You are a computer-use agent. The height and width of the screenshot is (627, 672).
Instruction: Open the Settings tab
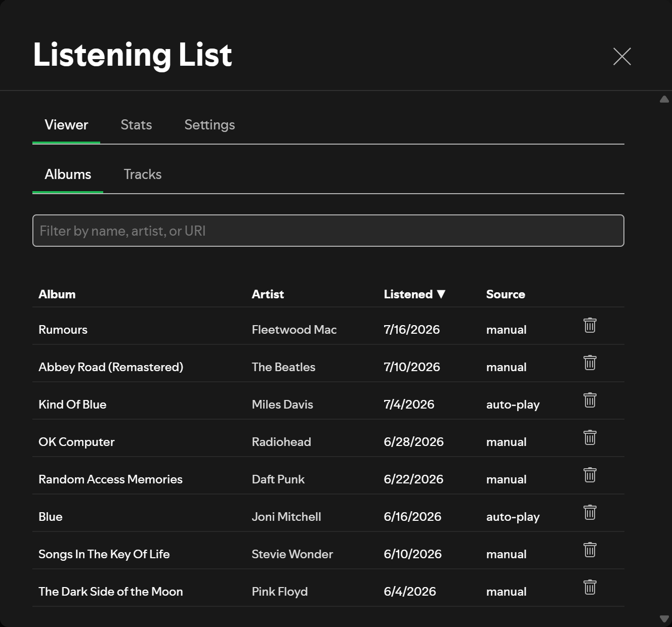(x=209, y=125)
